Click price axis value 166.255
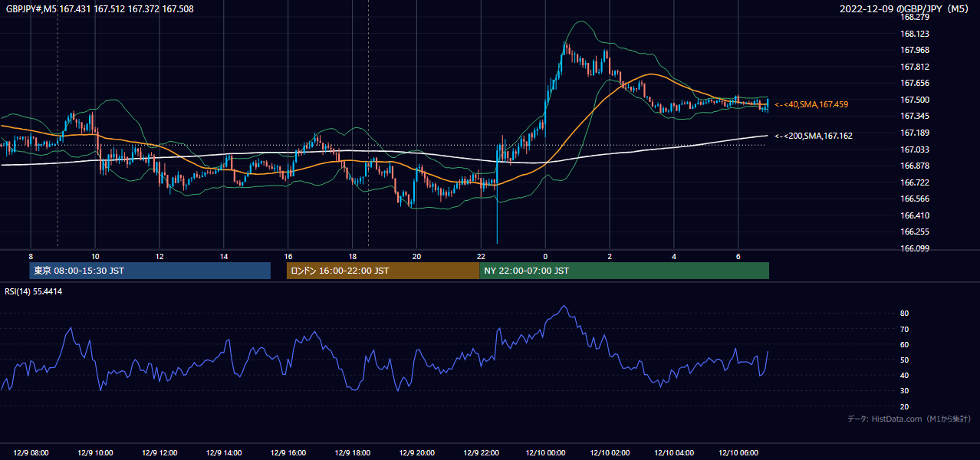 click(915, 232)
